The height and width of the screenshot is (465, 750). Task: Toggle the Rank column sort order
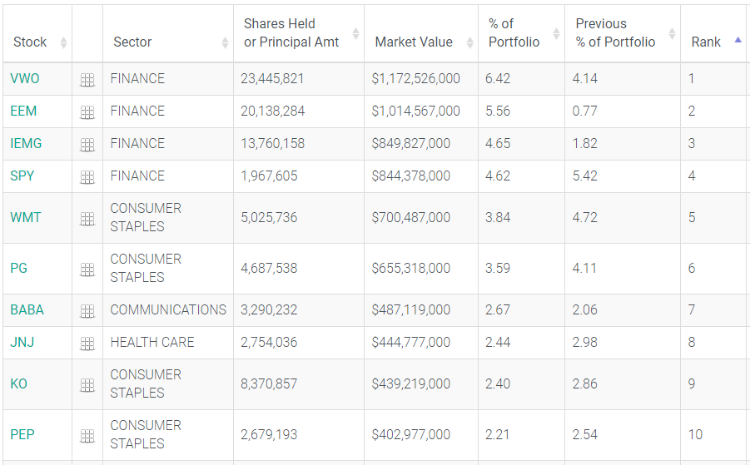coord(706,43)
